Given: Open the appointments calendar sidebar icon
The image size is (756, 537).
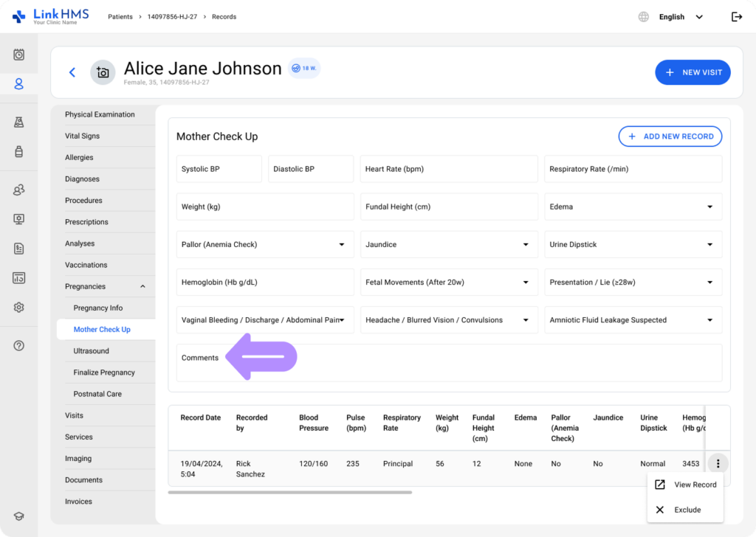Looking at the screenshot, I should pyautogui.click(x=19, y=55).
